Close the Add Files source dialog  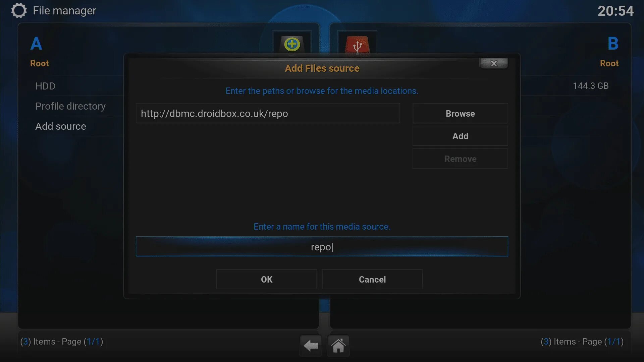click(494, 63)
